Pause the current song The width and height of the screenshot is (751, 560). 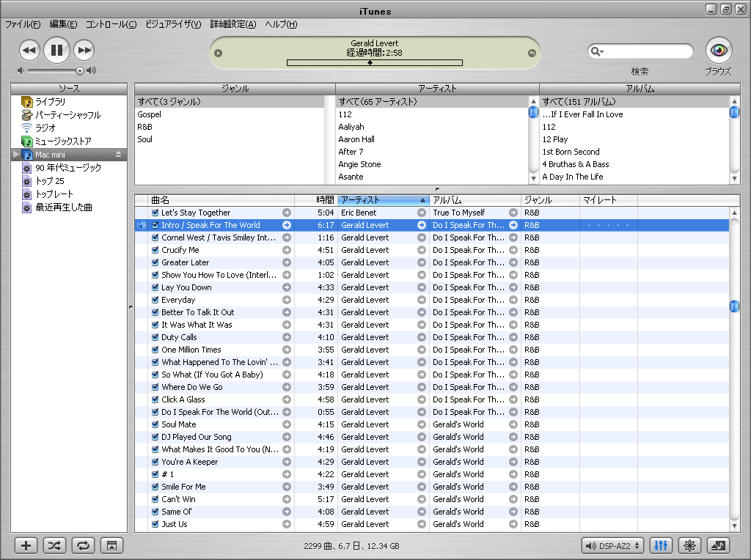pyautogui.click(x=56, y=50)
